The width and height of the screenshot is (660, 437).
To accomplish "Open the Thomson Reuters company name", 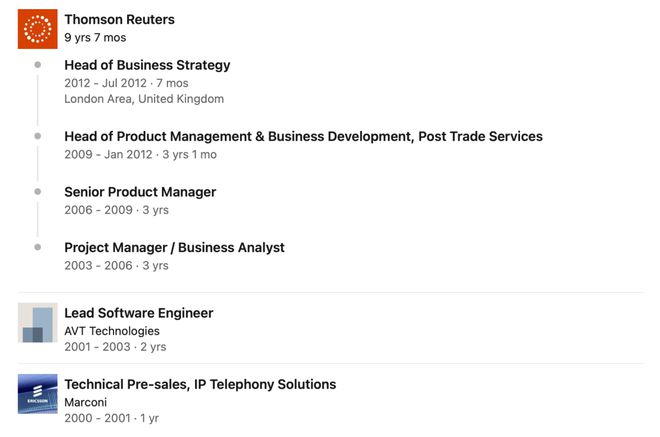I will click(x=119, y=19).
